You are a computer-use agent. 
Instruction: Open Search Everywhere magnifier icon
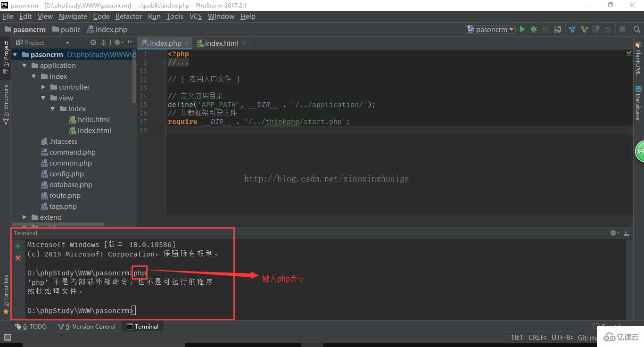tap(636, 29)
